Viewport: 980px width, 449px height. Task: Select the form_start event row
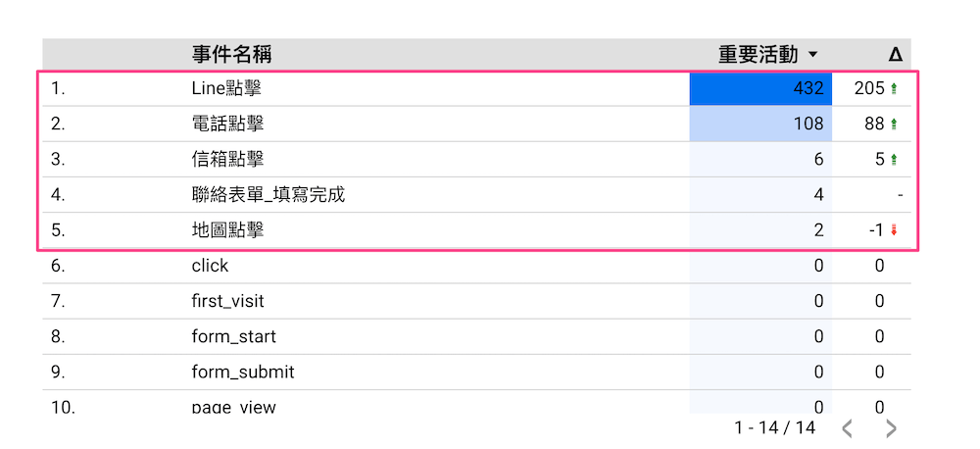tap(233, 336)
